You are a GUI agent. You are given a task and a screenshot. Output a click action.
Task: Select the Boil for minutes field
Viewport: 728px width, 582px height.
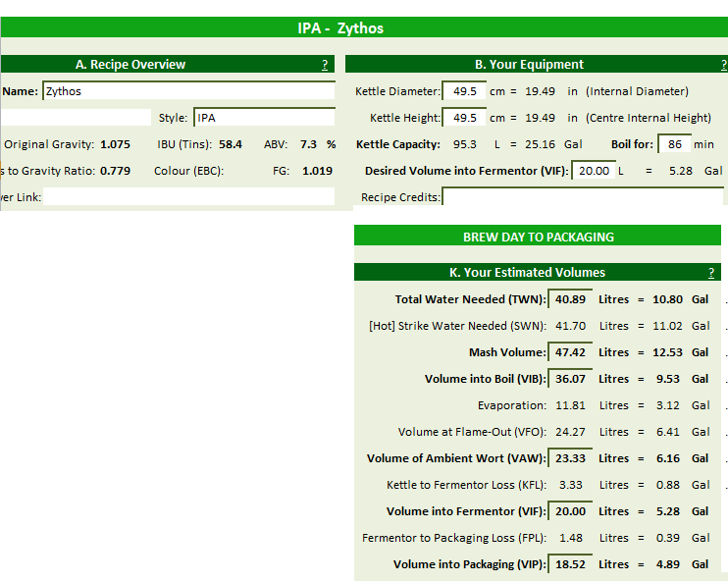[675, 144]
